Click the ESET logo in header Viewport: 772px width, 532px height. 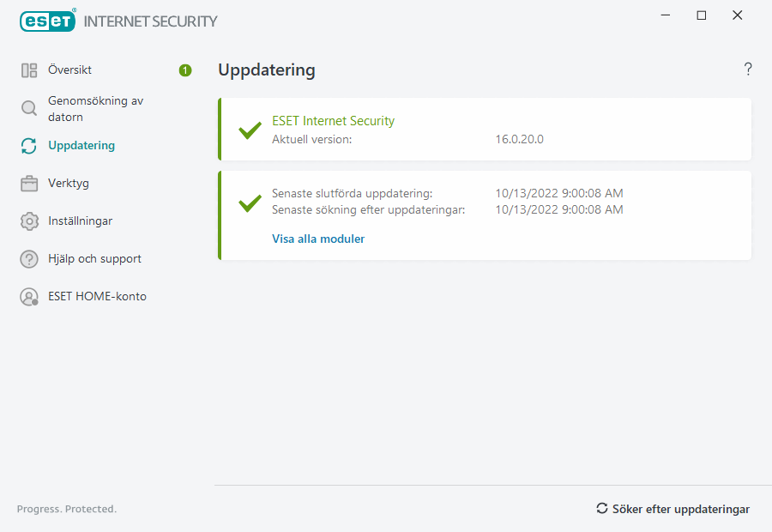48,21
